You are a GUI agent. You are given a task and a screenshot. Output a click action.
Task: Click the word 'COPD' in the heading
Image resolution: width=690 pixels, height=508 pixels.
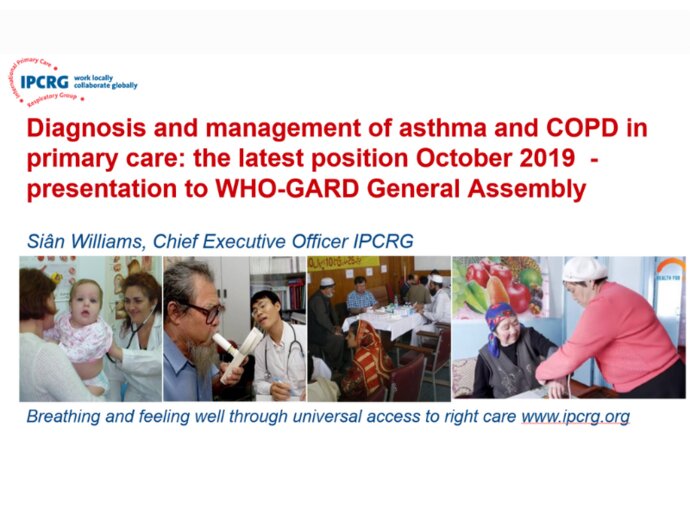click(582, 129)
